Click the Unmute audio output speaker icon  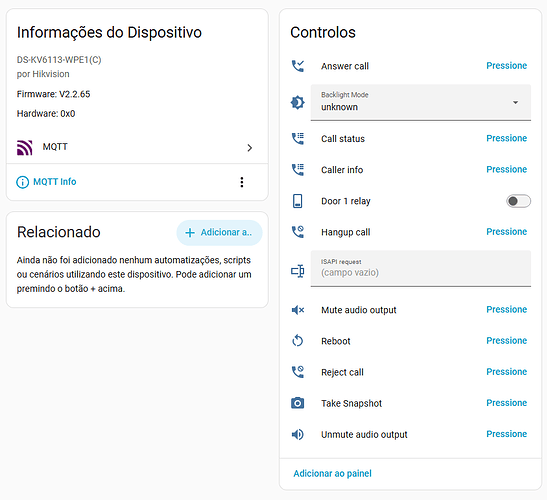(298, 434)
